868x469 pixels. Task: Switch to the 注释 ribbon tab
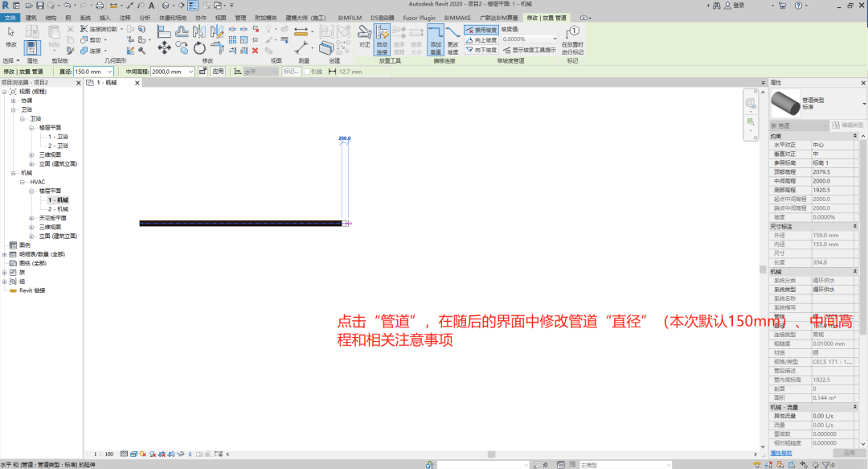point(125,18)
